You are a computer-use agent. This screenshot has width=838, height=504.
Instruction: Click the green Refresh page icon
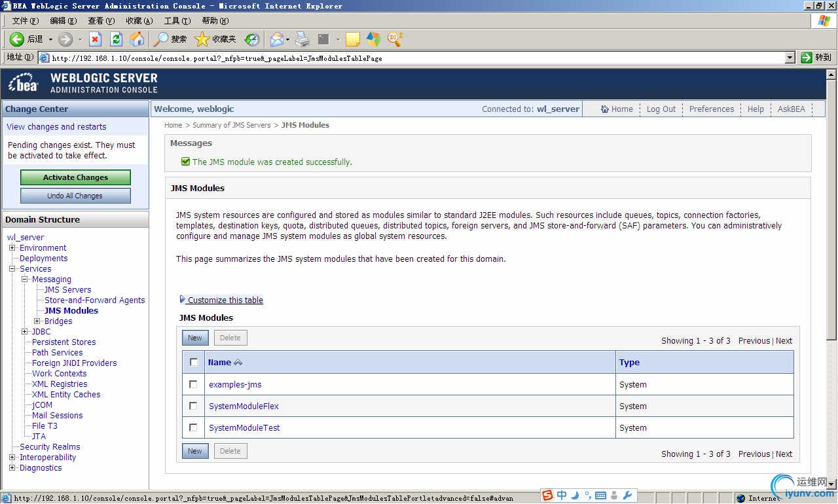[116, 39]
